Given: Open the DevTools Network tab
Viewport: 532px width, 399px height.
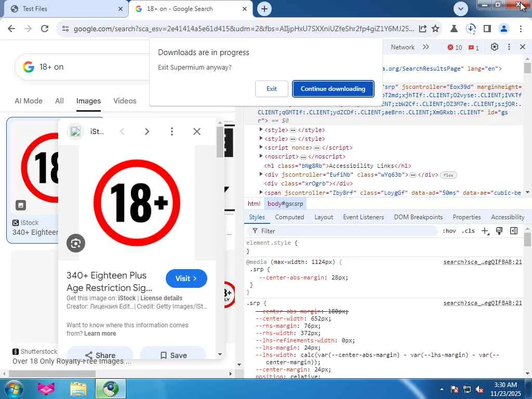Looking at the screenshot, I should pyautogui.click(x=403, y=47).
